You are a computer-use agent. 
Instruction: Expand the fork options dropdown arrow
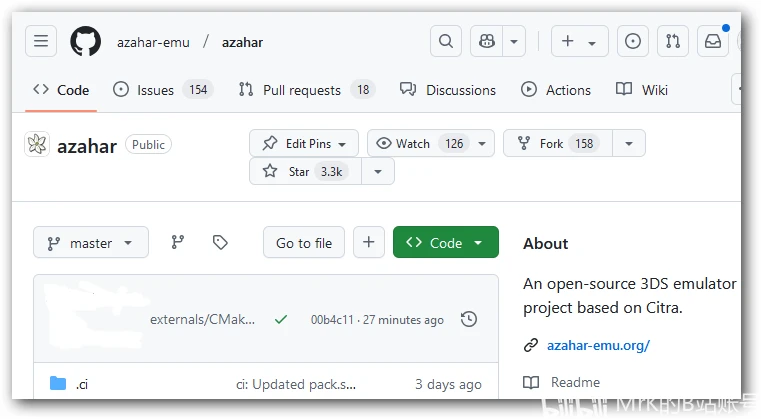628,143
